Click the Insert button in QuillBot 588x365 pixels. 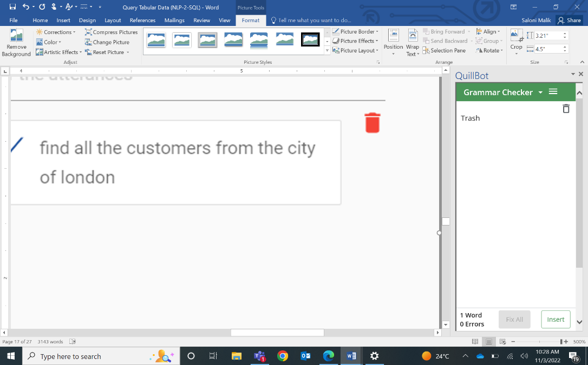pyautogui.click(x=556, y=320)
